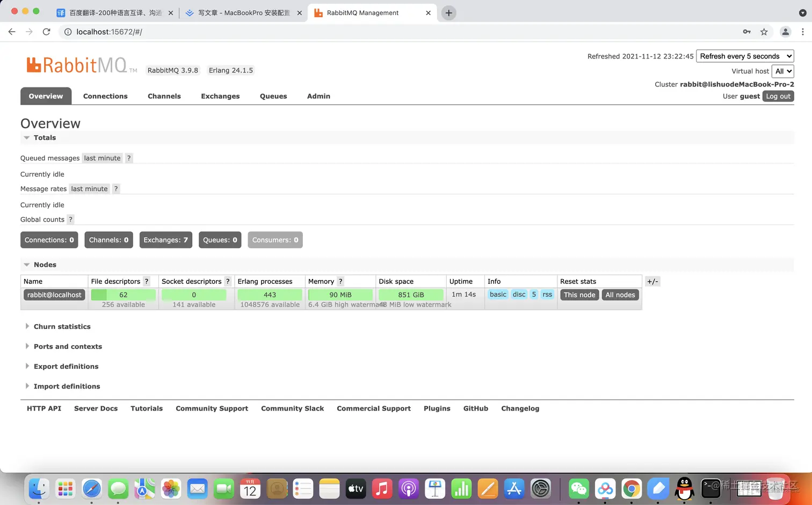
Task: Open rabbit@localhost node details
Action: [x=54, y=295]
